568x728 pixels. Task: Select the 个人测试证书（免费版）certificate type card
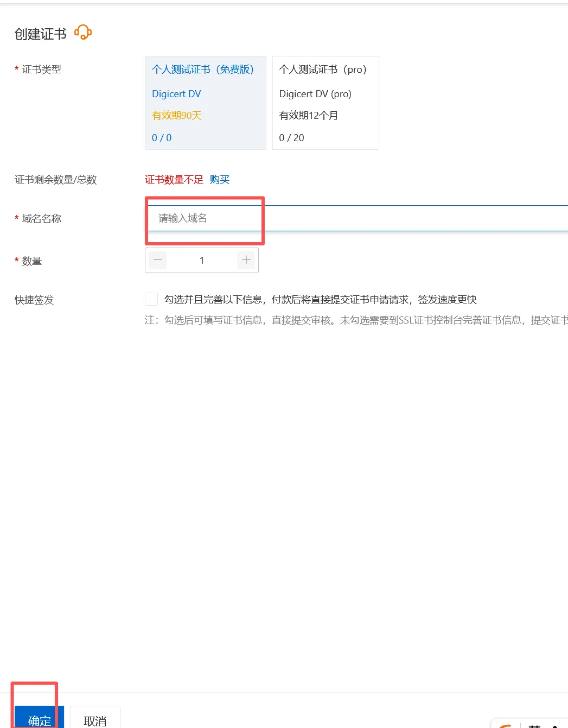[x=206, y=103]
